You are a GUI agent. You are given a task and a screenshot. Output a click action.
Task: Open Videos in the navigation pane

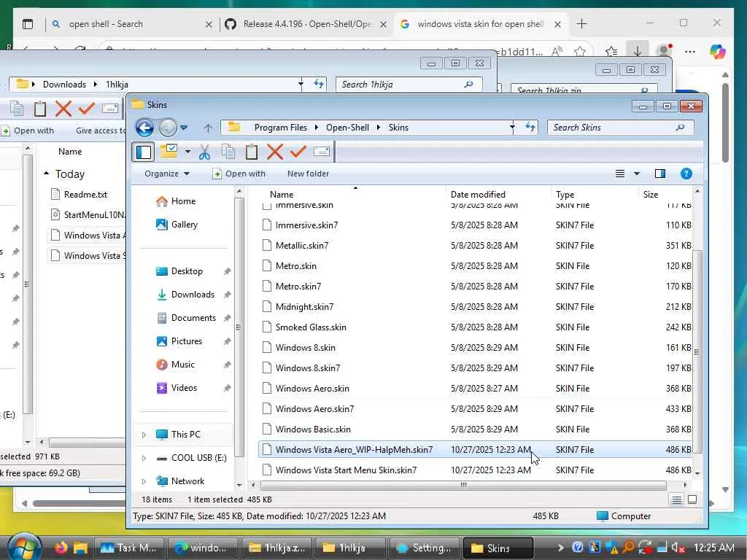tap(184, 388)
